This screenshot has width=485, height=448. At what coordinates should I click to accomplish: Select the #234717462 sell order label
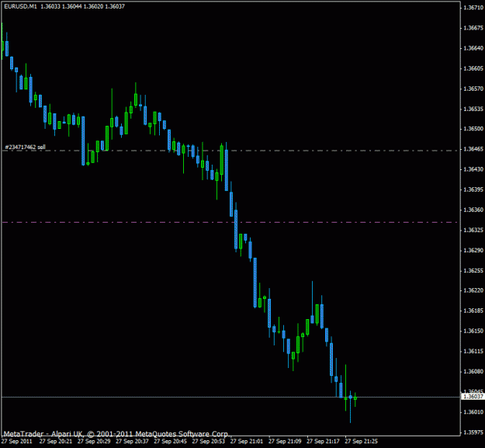tap(25, 147)
